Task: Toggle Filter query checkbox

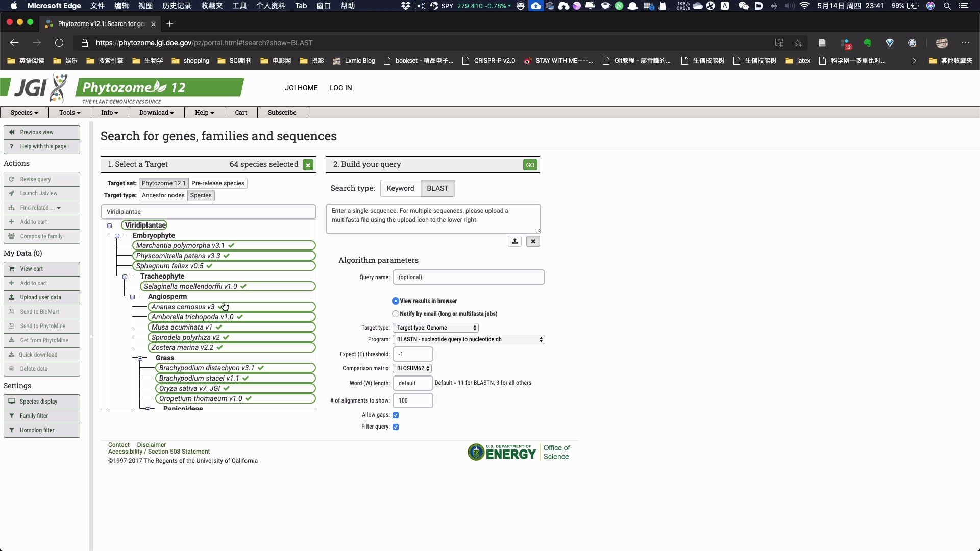Action: pos(396,427)
